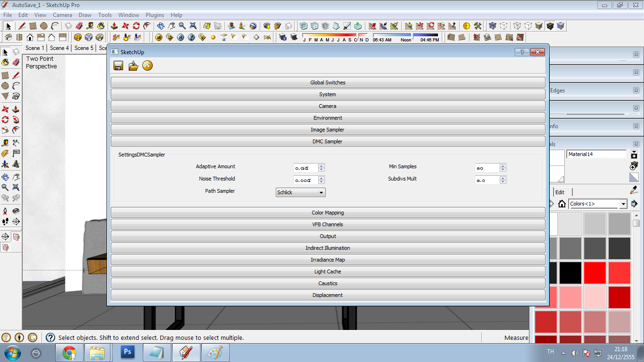Click the load options folder icon
The image size is (644, 362).
133,66
